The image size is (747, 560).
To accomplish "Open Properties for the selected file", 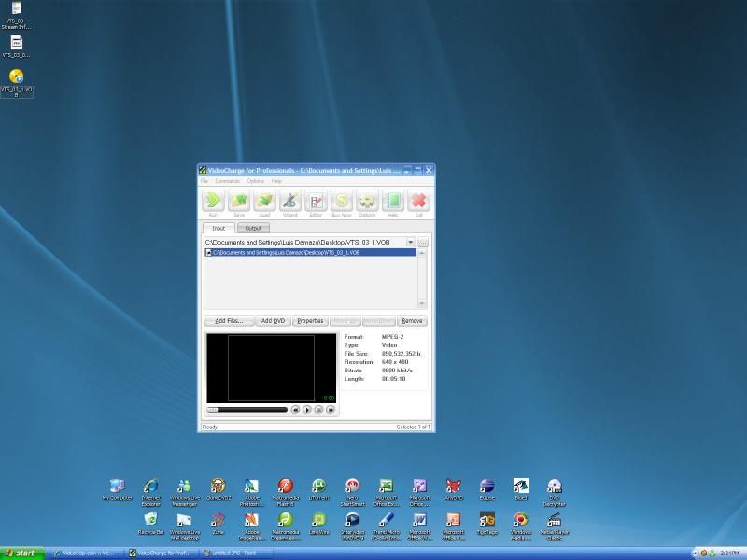I will pos(310,321).
